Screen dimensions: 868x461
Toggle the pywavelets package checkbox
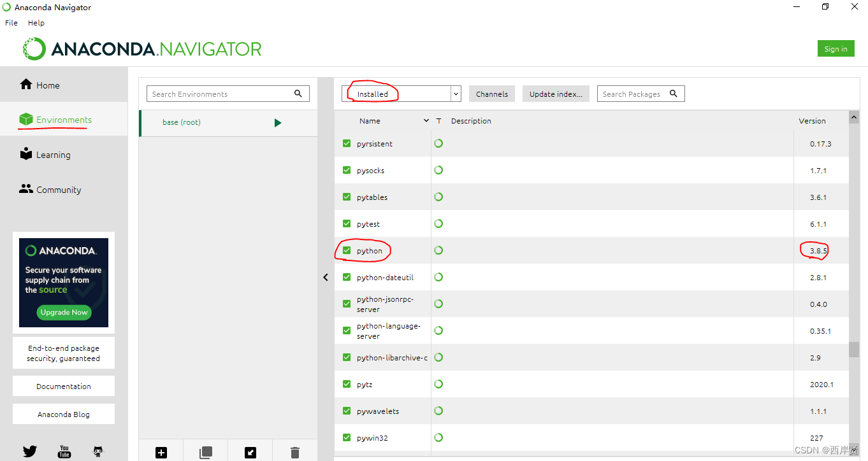pos(347,411)
